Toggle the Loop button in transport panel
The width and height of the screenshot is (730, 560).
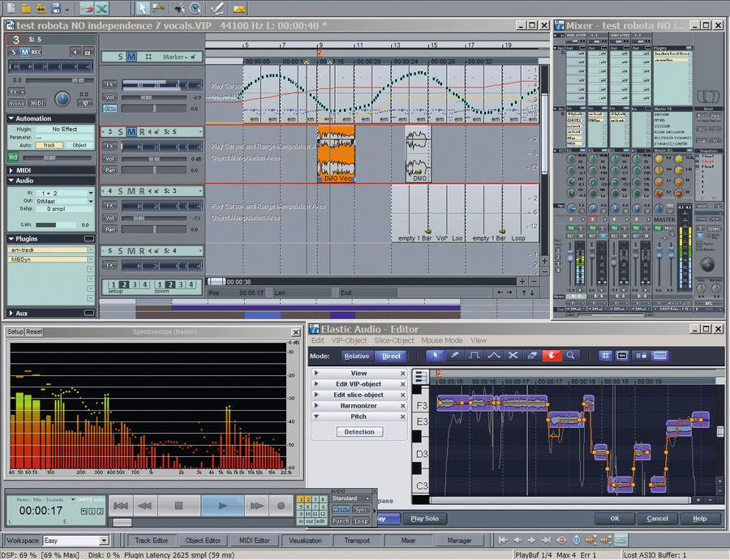coord(361,521)
